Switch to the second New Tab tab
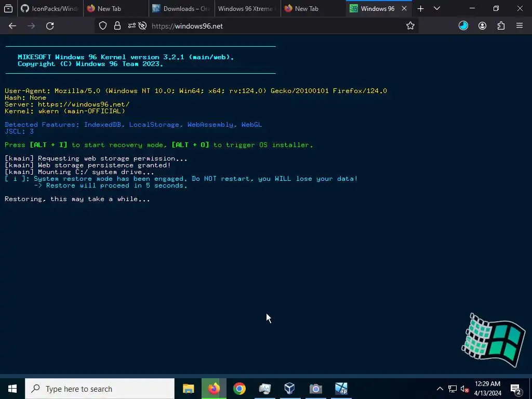The height and width of the screenshot is (399, 532). click(x=313, y=8)
